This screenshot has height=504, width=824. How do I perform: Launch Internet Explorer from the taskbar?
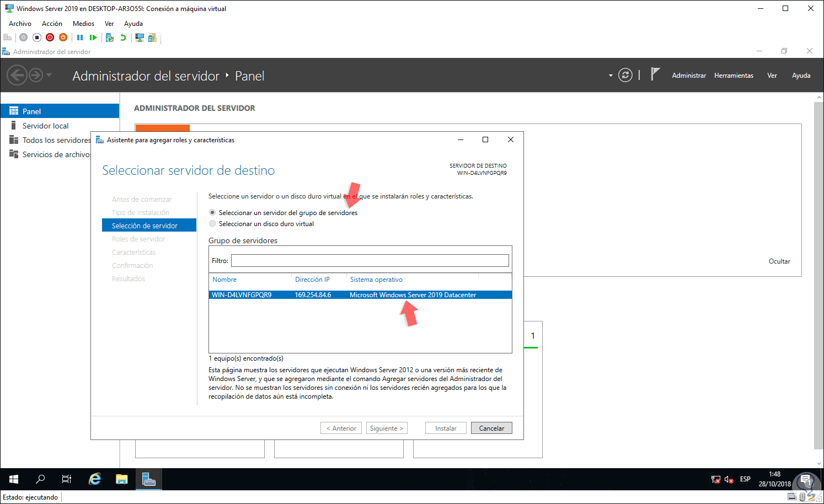click(x=95, y=479)
